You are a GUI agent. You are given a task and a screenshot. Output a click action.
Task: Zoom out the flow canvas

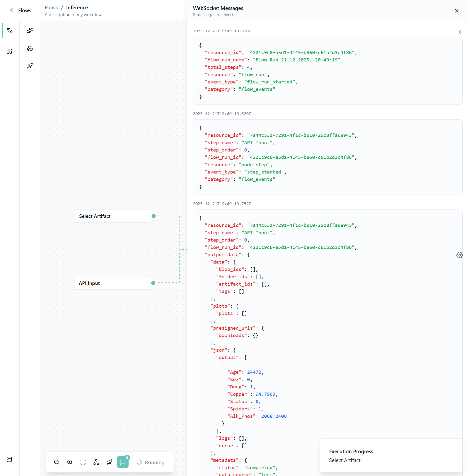coord(57,462)
